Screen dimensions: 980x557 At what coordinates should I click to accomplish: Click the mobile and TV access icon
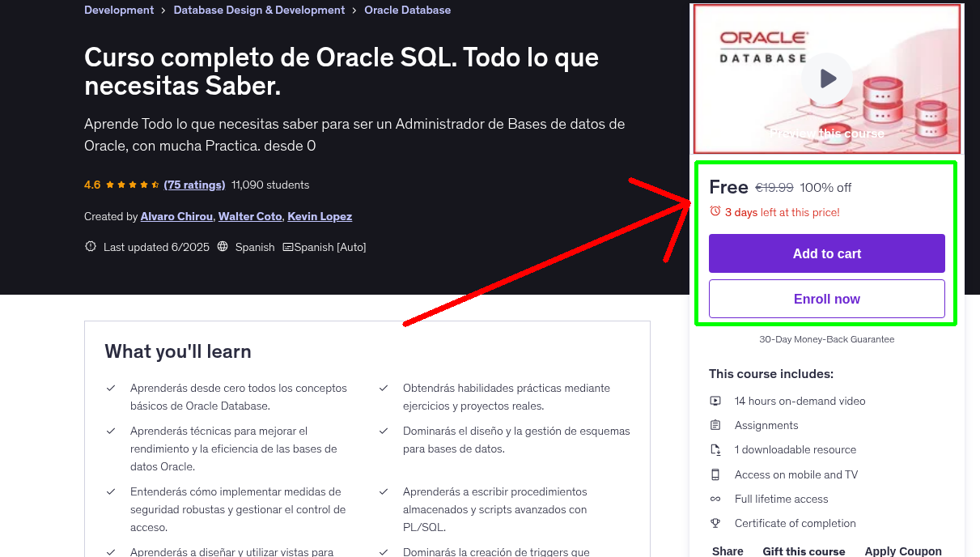click(716, 474)
